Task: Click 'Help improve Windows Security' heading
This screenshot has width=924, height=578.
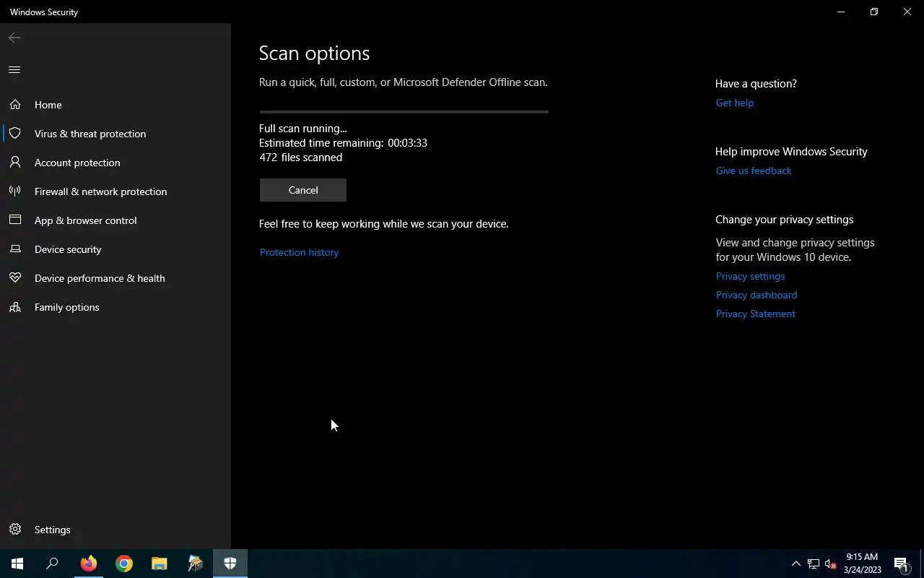Action: 791,152
